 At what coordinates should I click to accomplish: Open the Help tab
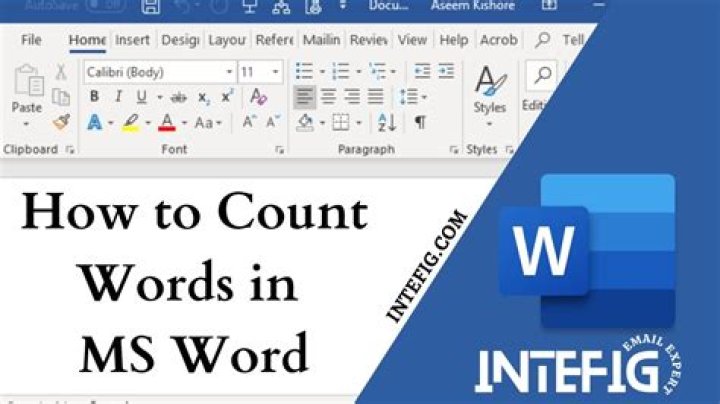pos(454,40)
